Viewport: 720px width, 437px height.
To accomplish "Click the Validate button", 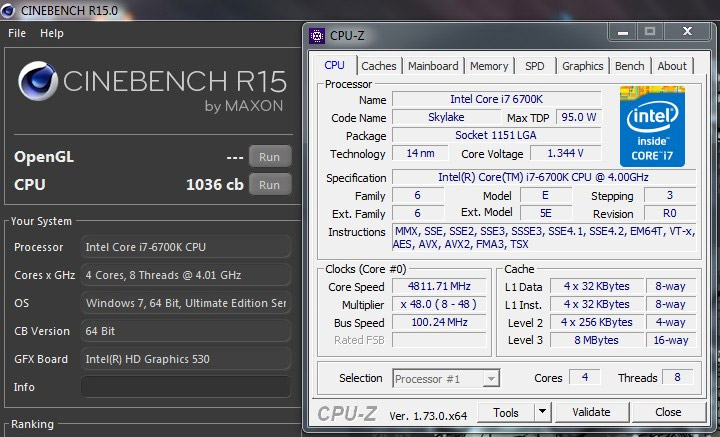I will coord(591,412).
